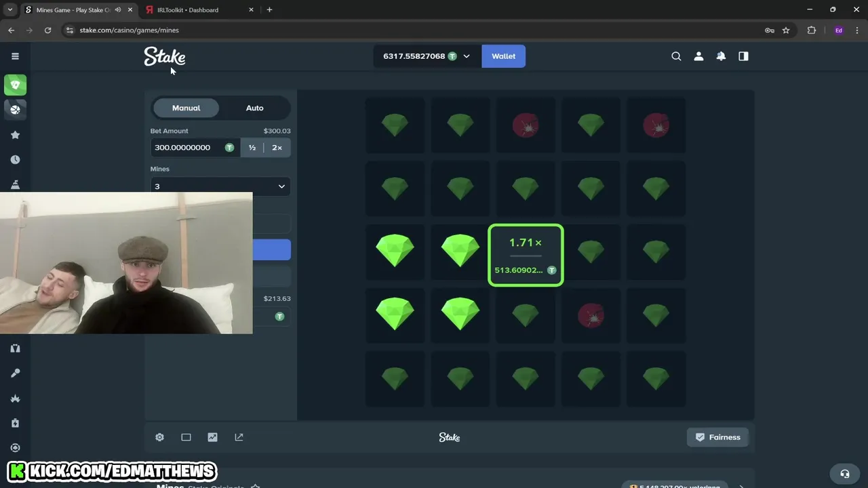This screenshot has height=488, width=868.
Task: Bookmark page with Chrome star icon
Action: (786, 30)
